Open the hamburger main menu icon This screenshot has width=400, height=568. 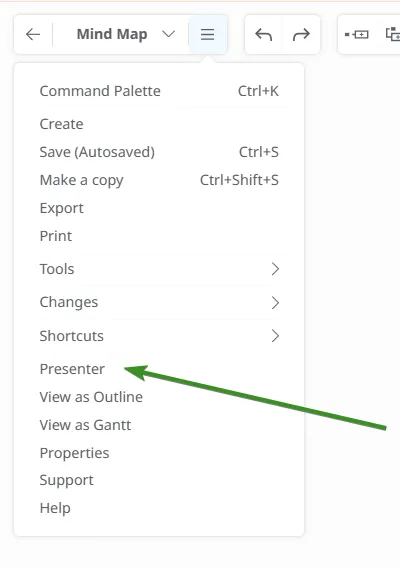[x=208, y=35]
